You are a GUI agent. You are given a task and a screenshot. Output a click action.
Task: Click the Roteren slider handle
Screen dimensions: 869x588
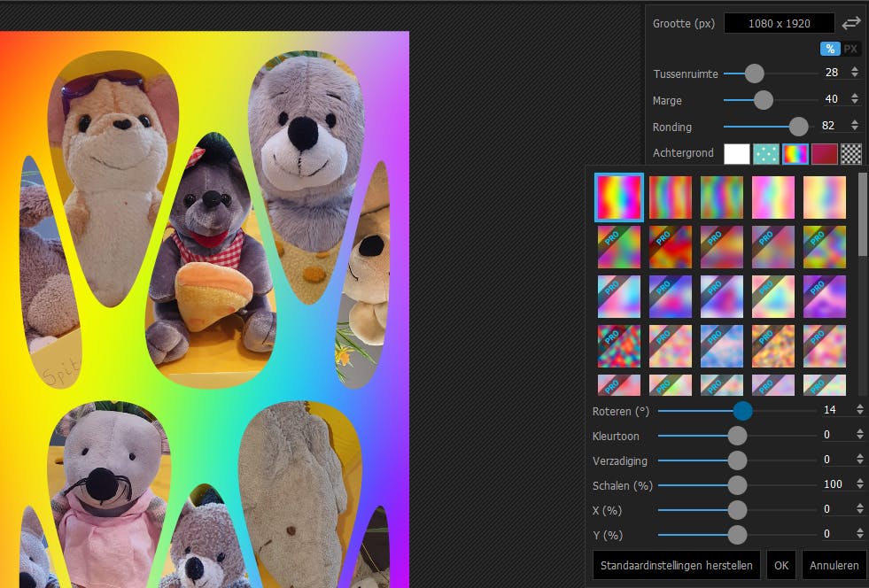pos(742,410)
